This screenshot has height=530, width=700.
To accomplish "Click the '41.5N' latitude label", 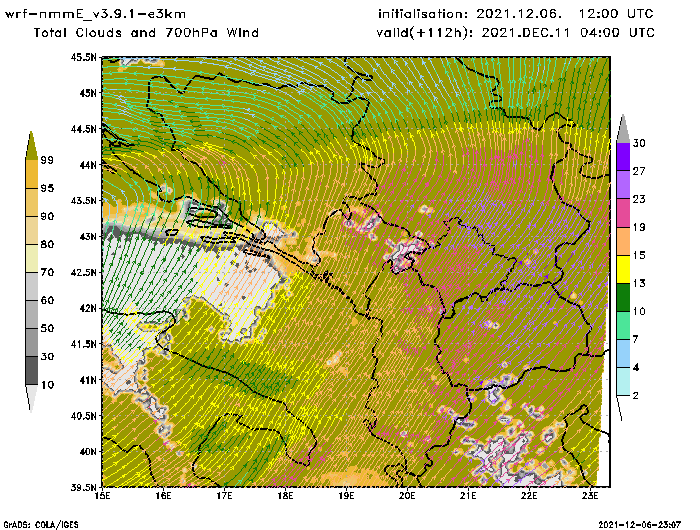I will coord(83,344).
